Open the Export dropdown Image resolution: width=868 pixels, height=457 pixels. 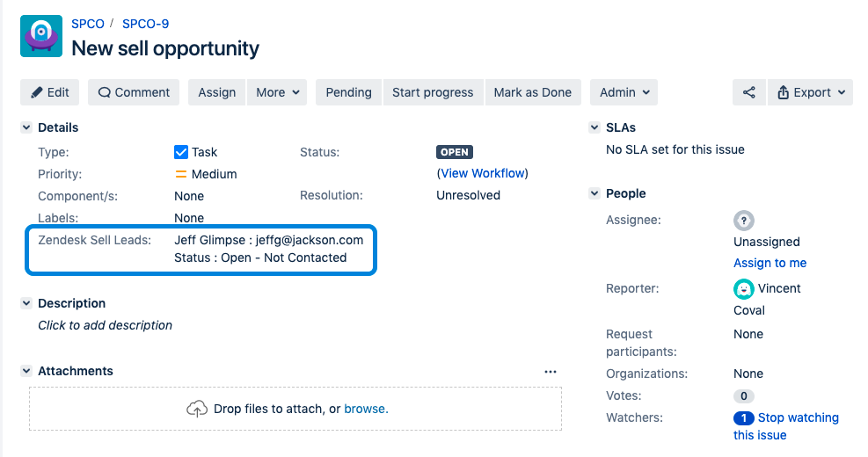tap(810, 92)
